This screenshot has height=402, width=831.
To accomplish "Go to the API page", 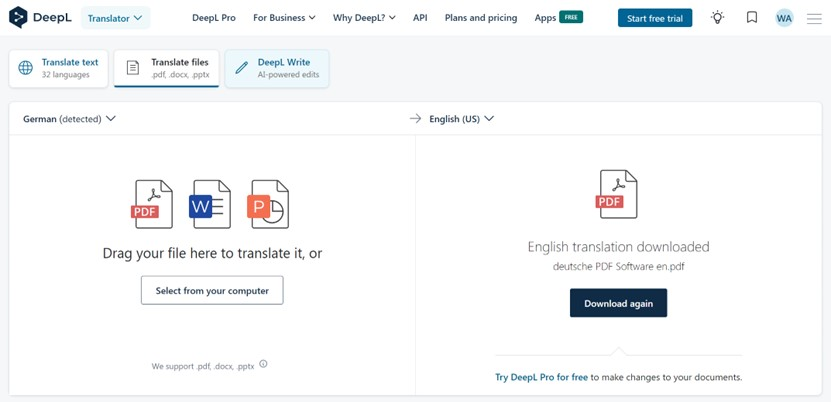I will pyautogui.click(x=420, y=17).
